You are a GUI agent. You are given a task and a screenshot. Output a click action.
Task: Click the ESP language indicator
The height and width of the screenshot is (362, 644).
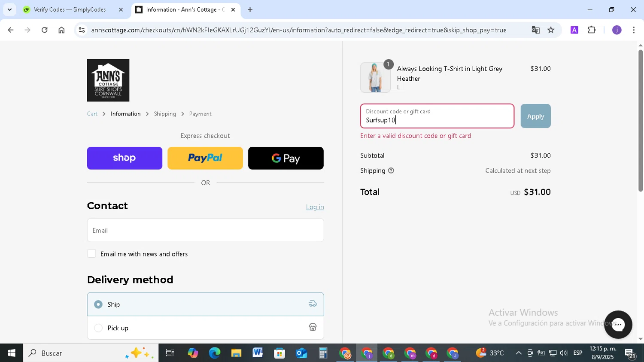pyautogui.click(x=578, y=353)
